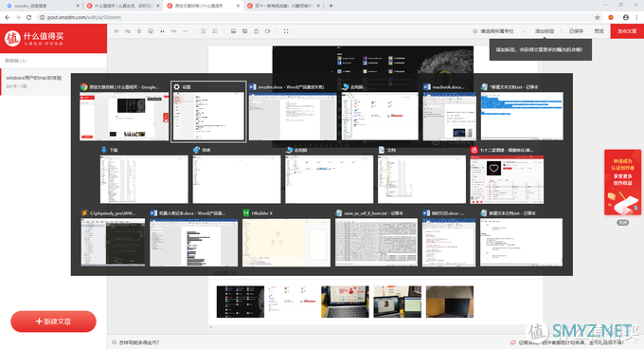
Task: Insert ordered list from editor toolbar
Action: pyautogui.click(x=204, y=31)
